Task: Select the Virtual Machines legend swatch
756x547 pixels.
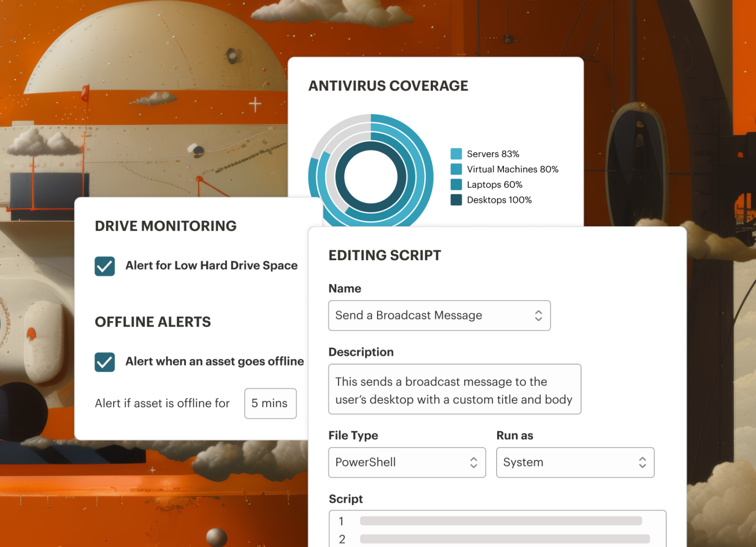Action: click(x=456, y=169)
